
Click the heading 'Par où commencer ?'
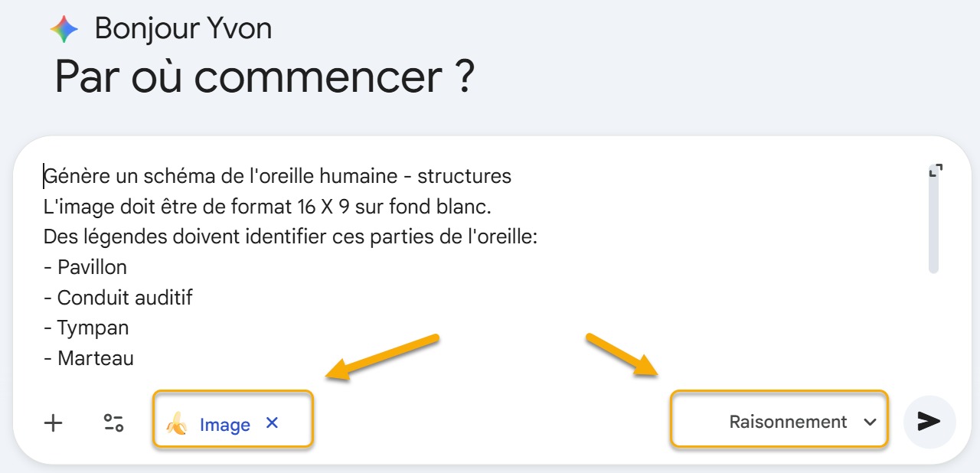pyautogui.click(x=265, y=76)
